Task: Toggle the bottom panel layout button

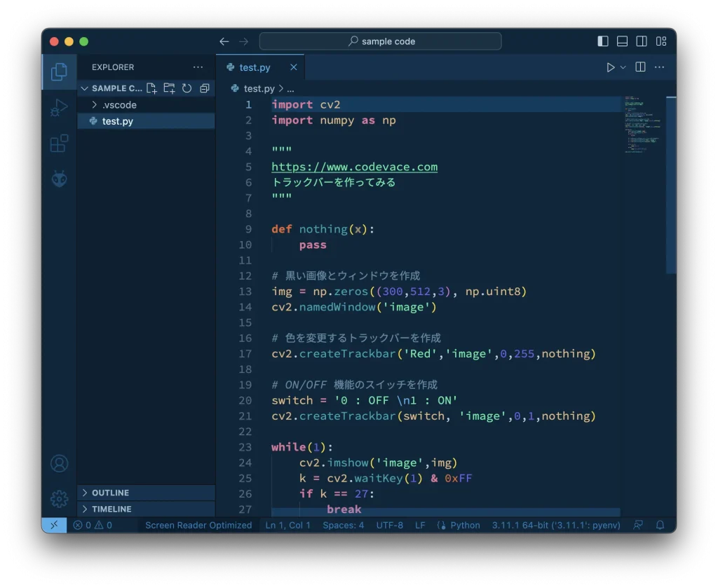Action: [622, 41]
